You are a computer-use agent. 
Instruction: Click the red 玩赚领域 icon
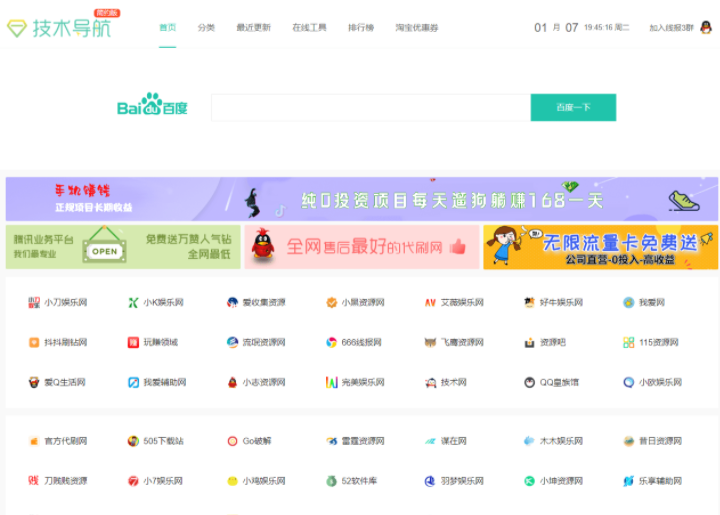pyautogui.click(x=133, y=342)
